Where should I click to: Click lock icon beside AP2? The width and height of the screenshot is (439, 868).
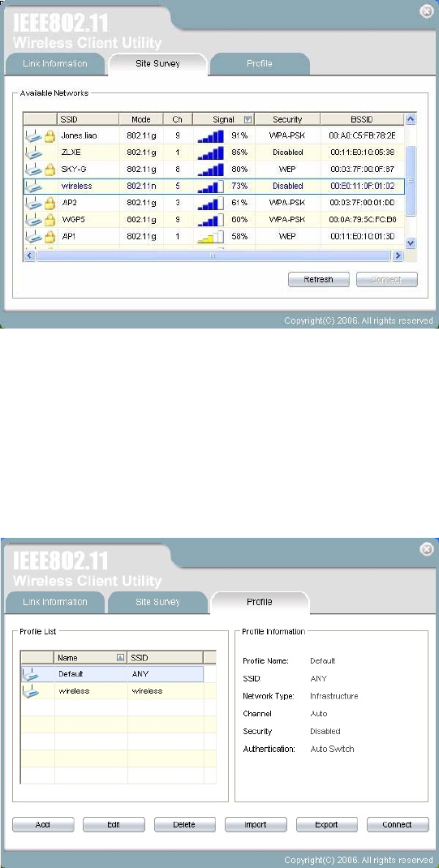point(49,203)
